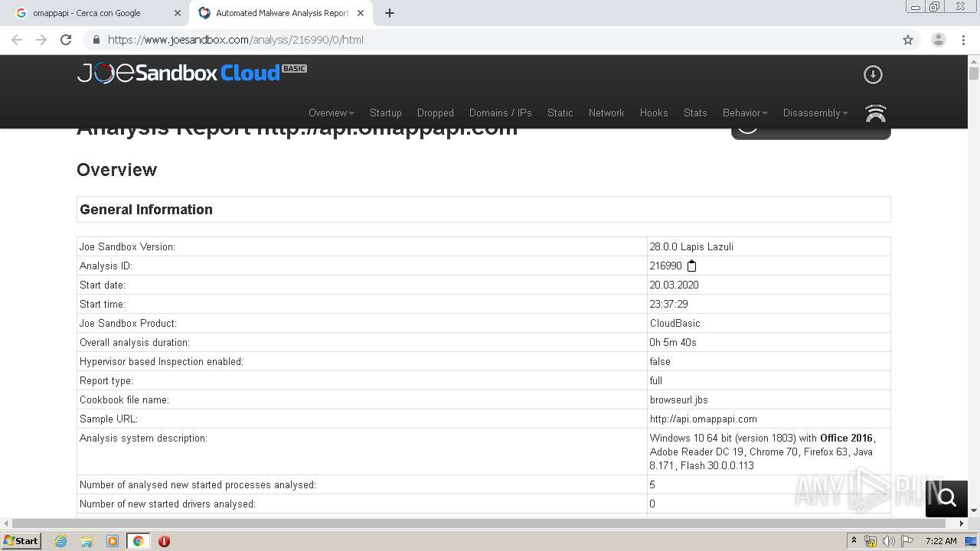The height and width of the screenshot is (551, 980).
Task: Open the Dropped section
Action: pyautogui.click(x=436, y=112)
